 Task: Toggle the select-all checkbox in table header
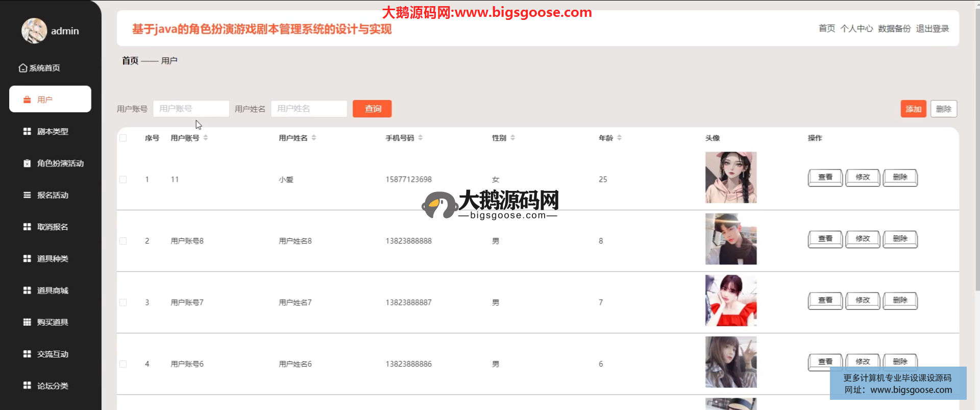point(123,138)
